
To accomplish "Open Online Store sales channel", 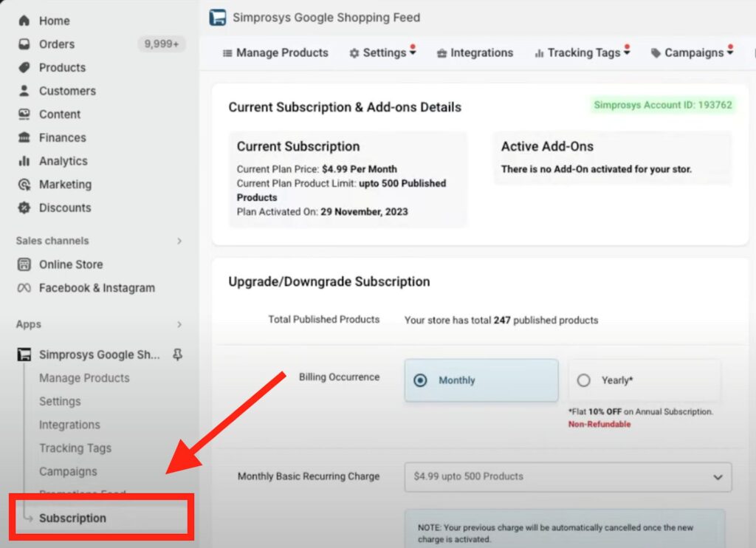I will [71, 264].
